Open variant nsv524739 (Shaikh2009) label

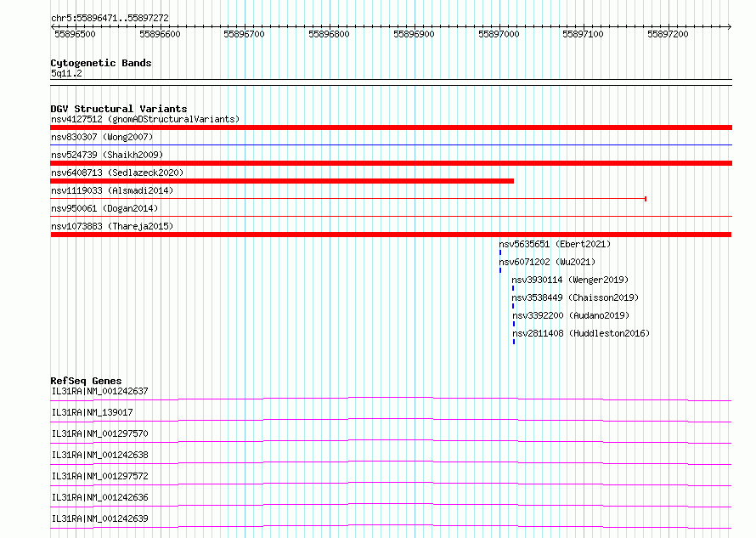(x=107, y=155)
